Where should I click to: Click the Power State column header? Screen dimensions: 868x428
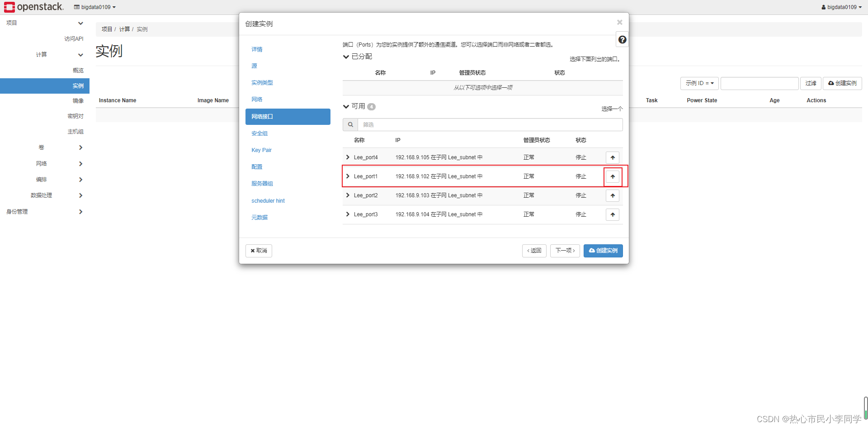[x=702, y=100]
